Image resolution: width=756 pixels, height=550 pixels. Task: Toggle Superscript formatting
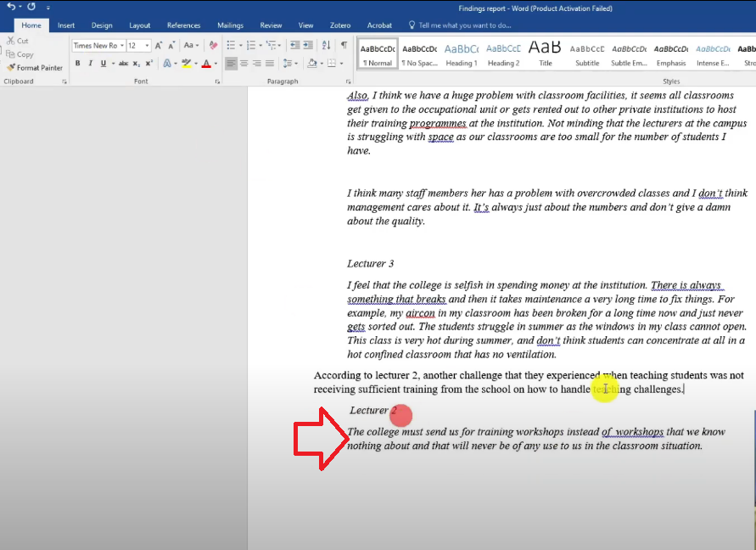coord(149,63)
